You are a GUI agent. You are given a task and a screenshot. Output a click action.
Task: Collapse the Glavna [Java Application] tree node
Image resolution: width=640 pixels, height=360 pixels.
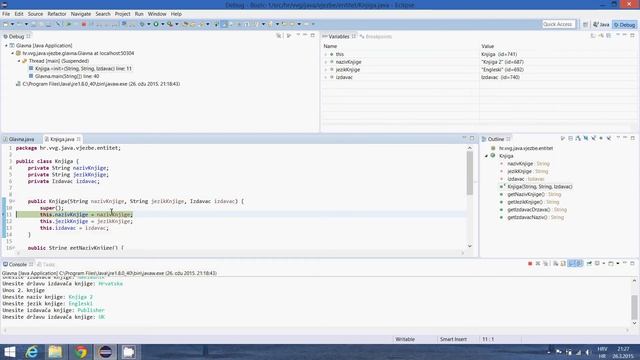coord(6,46)
